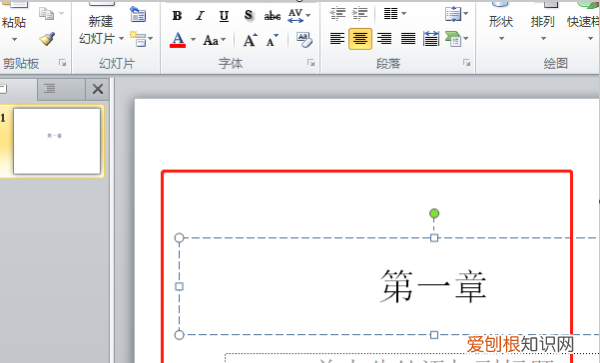Open the Shapes (形状) gallery
600x363 pixels.
501,21
